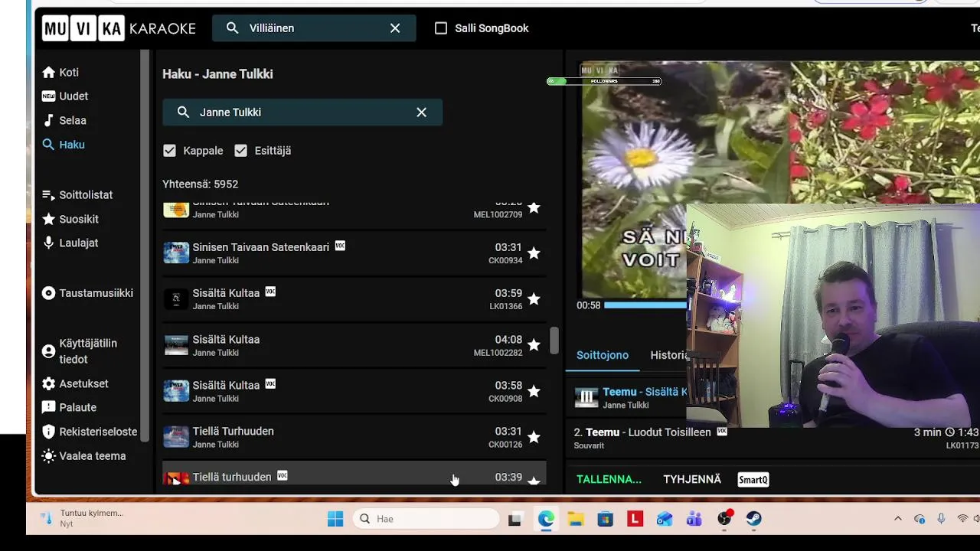Viewport: 980px width, 551px height.
Task: Open Asetukset settings
Action: (75, 383)
